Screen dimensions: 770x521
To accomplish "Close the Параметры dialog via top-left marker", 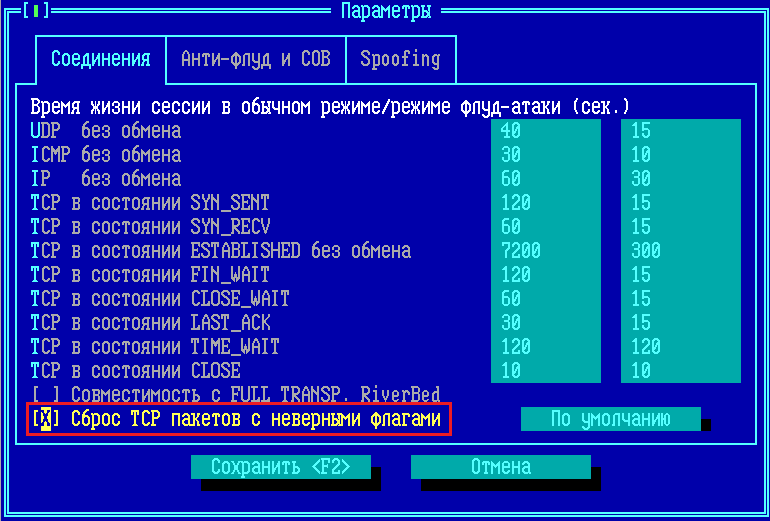I will tap(35, 12).
